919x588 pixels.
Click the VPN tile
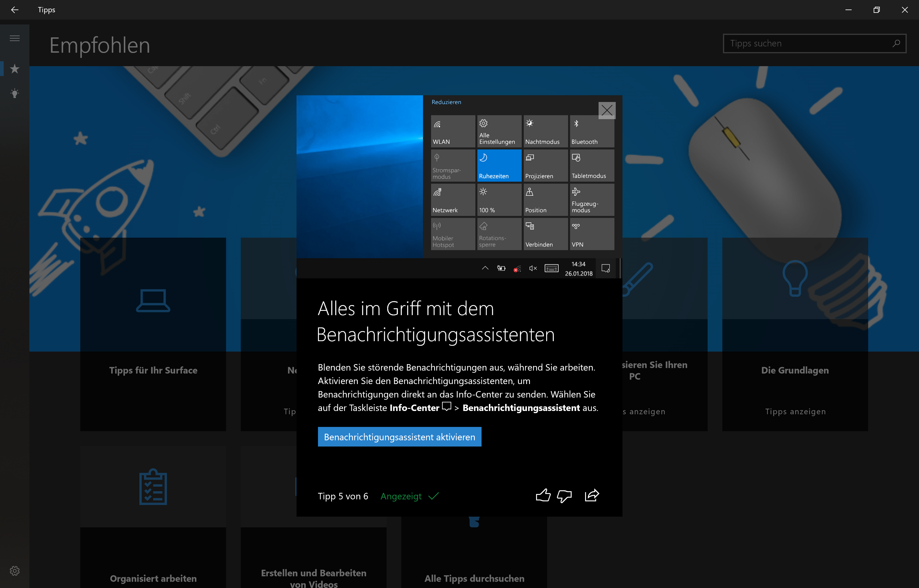pyautogui.click(x=592, y=234)
